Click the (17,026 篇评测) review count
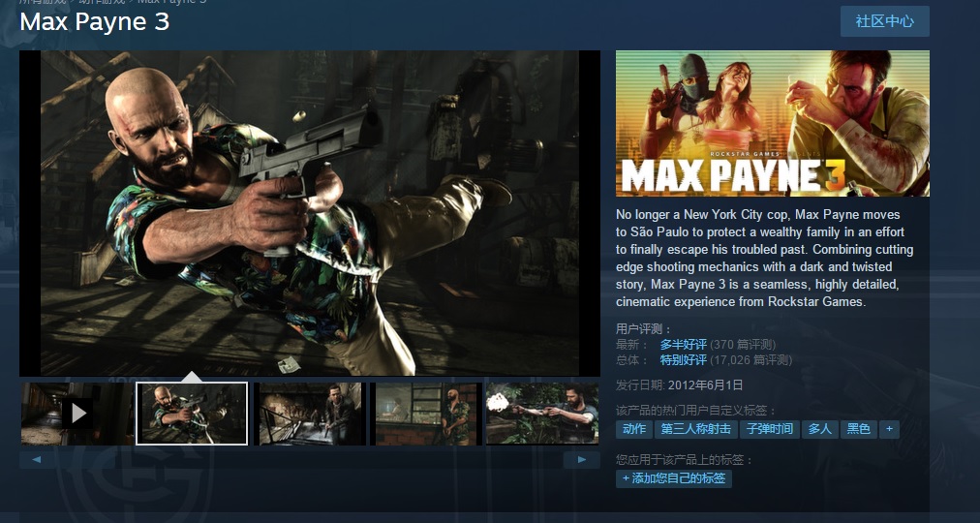Viewport: 980px width, 523px height. coord(750,360)
